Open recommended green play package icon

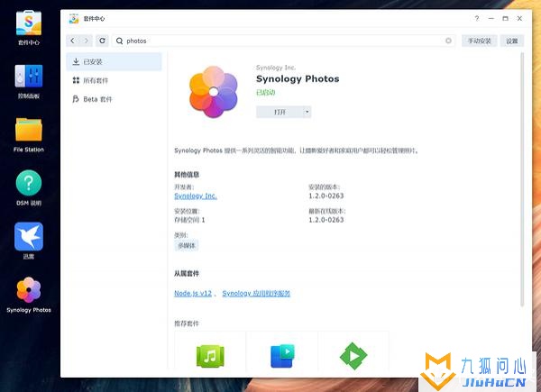pos(353,356)
